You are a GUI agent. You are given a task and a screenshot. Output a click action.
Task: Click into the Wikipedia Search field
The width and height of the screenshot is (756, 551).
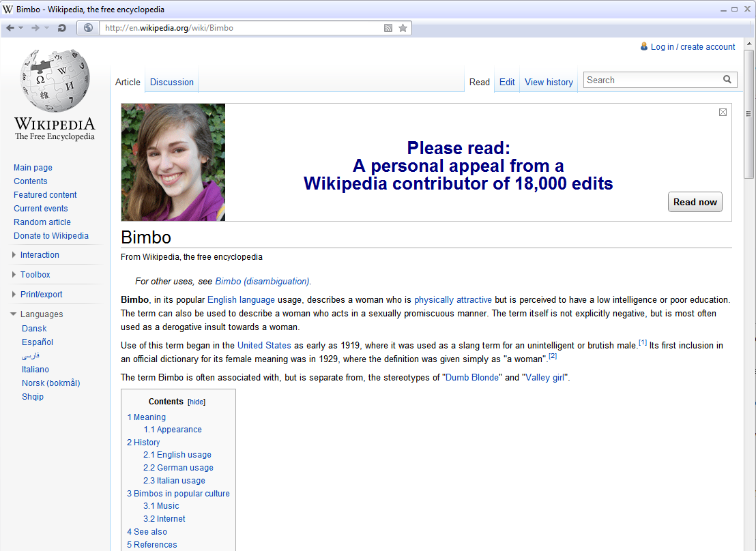(x=652, y=80)
